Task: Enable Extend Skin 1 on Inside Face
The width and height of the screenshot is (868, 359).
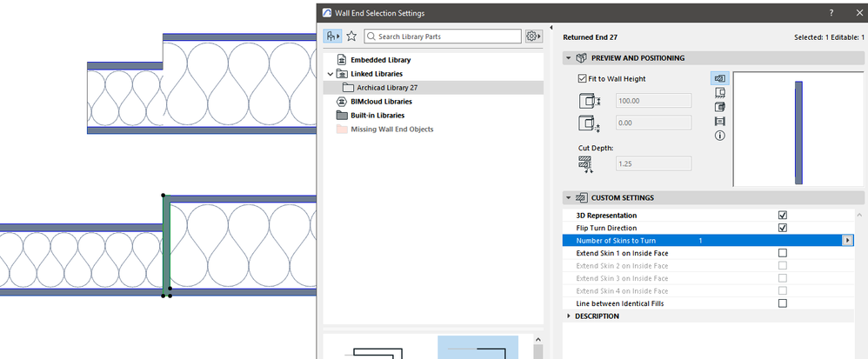Action: click(x=782, y=253)
